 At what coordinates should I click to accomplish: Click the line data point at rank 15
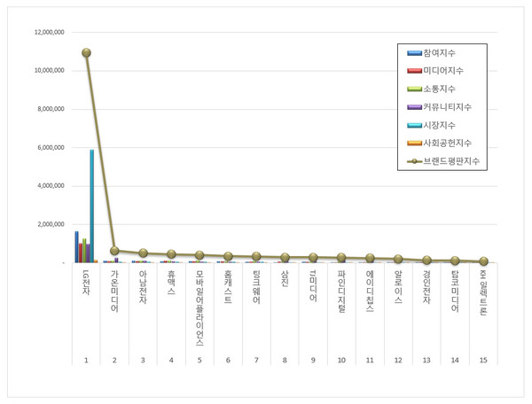(x=483, y=261)
